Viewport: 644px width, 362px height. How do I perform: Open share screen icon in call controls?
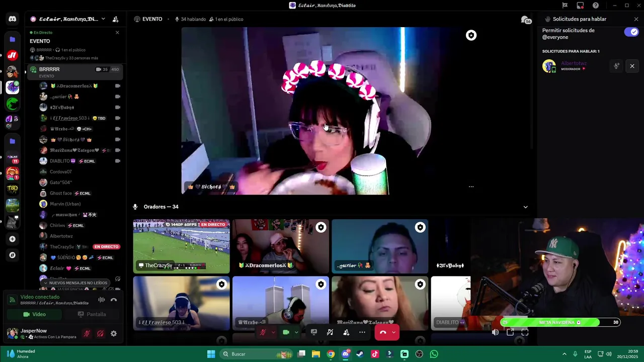pos(314,332)
